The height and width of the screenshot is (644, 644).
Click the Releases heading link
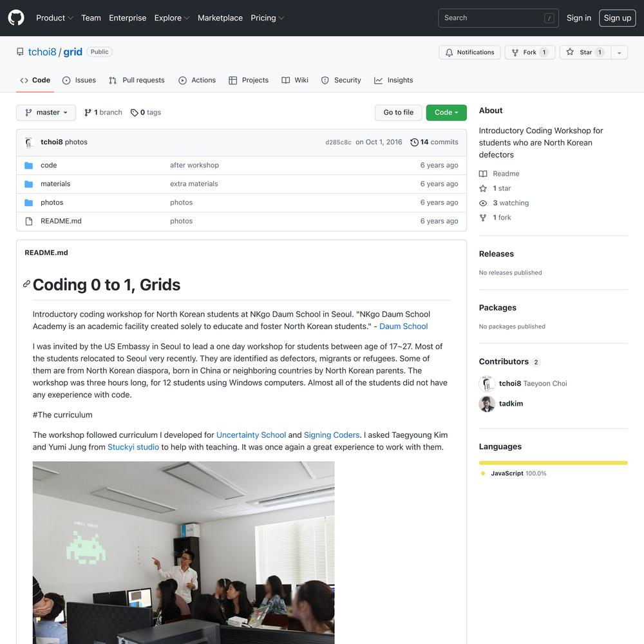[x=496, y=254]
